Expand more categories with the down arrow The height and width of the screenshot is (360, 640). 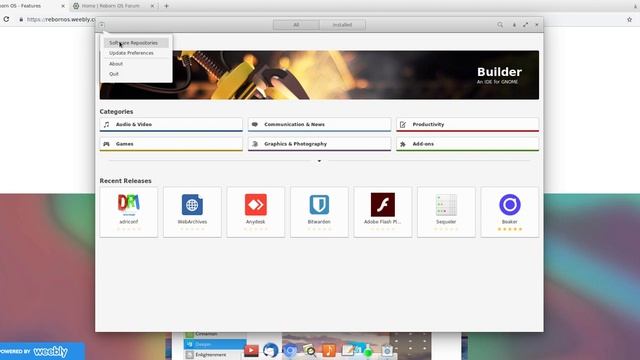[319, 161]
